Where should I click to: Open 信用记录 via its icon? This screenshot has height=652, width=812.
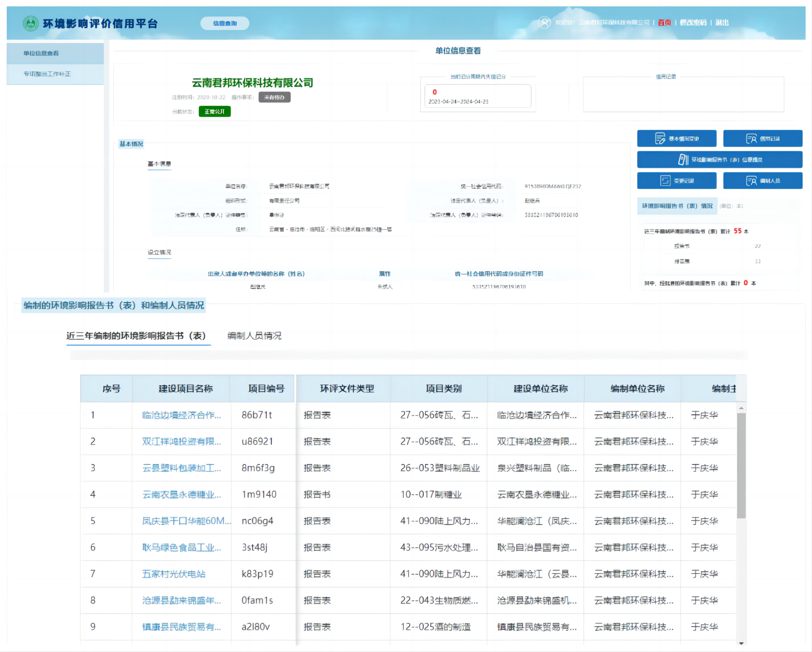click(751, 138)
